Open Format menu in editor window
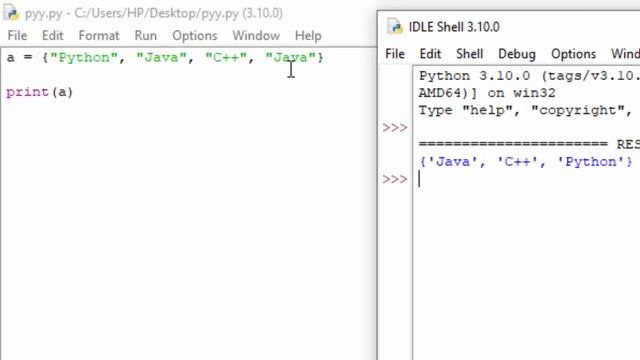Screen dimensions: 640x360 click(x=99, y=36)
